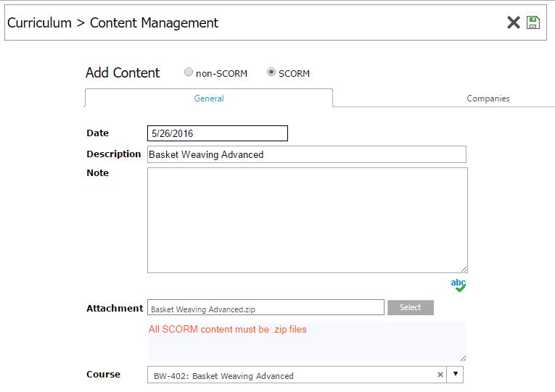
Task: Click the SCORM .zip files warning message box
Action: click(x=307, y=342)
